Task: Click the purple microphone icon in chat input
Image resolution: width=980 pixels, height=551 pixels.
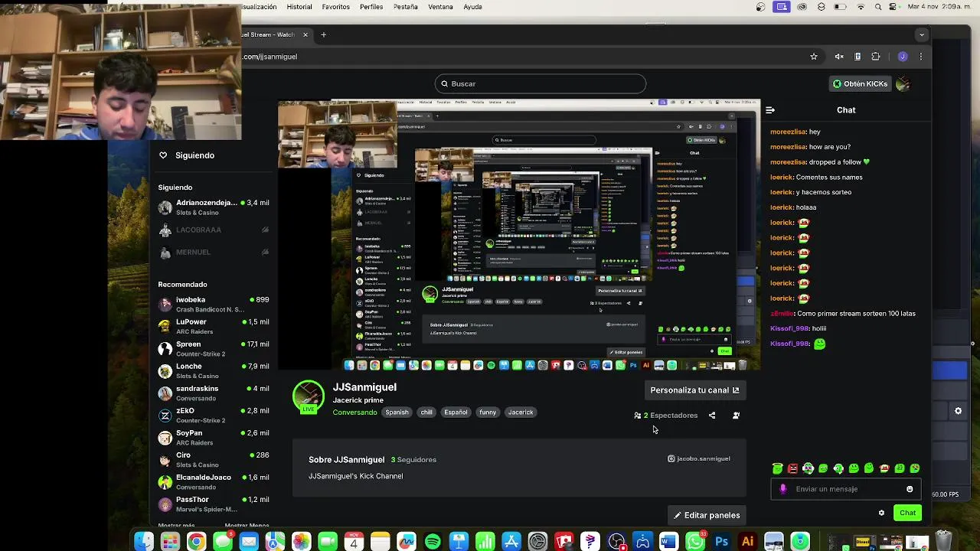Action: click(782, 489)
